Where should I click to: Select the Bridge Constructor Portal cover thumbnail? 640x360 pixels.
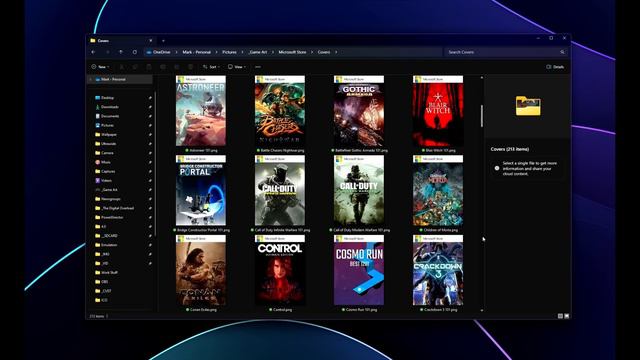click(201, 191)
